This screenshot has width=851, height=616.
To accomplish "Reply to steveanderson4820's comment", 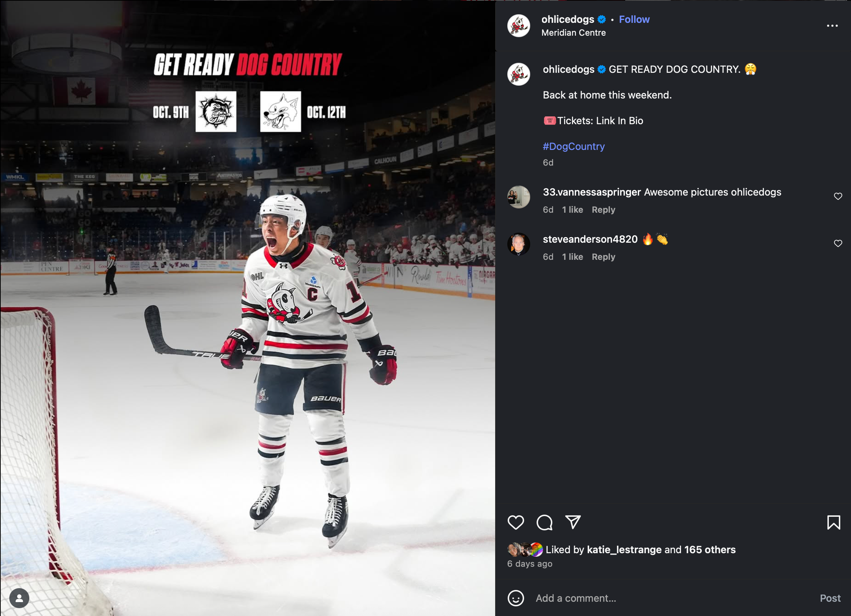I will (603, 257).
